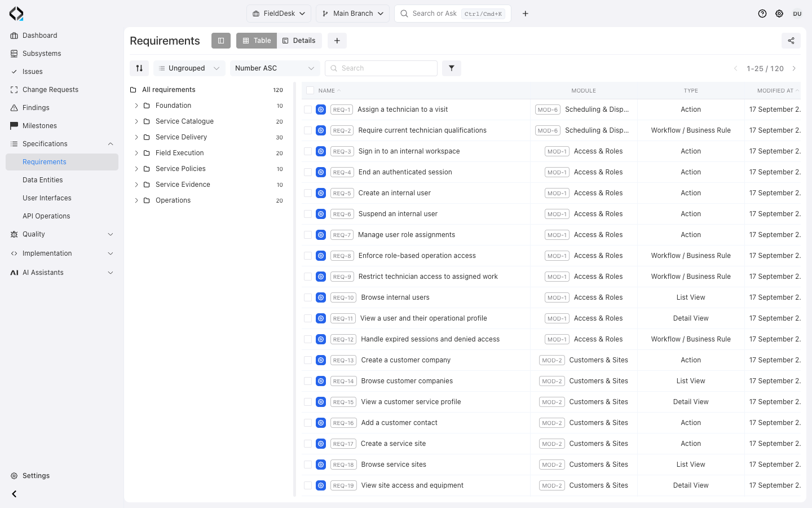Open the Number ASC sort dropdown
Screen dimensions: 812x508
coord(275,68)
